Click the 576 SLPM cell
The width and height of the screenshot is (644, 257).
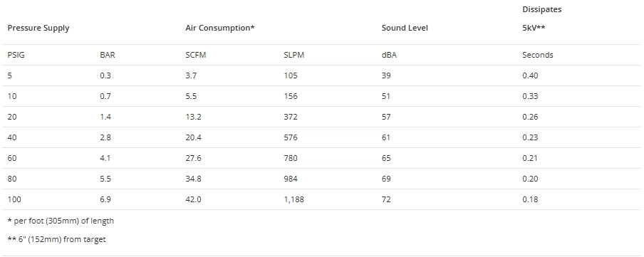291,137
